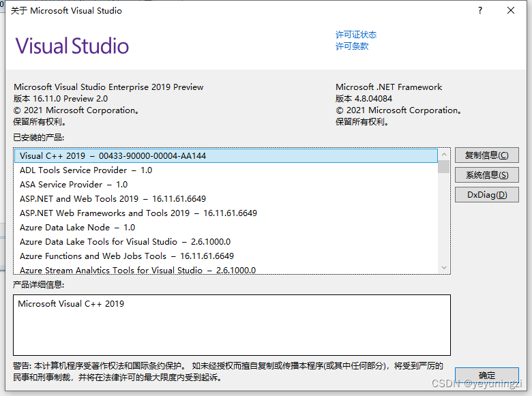This screenshot has width=532, height=396.
Task: Click the 版本 16.11.0 Preview 2.0 text
Action: point(61,99)
